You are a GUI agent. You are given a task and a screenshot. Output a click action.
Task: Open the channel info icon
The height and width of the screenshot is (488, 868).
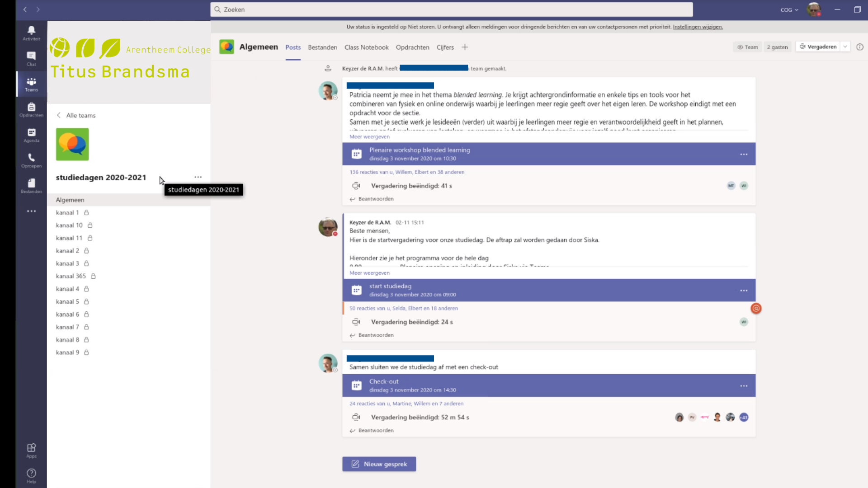point(860,47)
